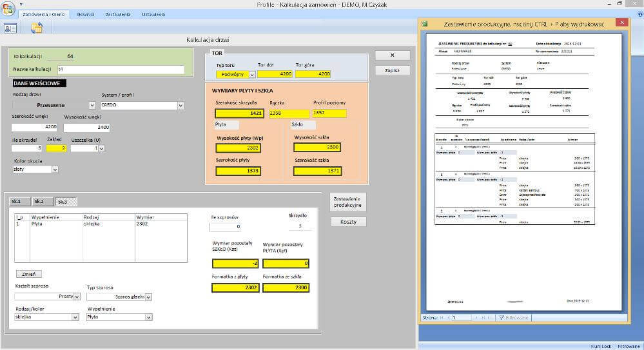Open the Kolor okucia dropdown
This screenshot has width=644, height=350.
click(x=55, y=170)
